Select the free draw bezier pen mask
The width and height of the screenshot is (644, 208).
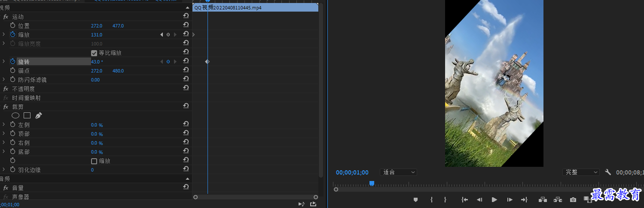tap(39, 115)
